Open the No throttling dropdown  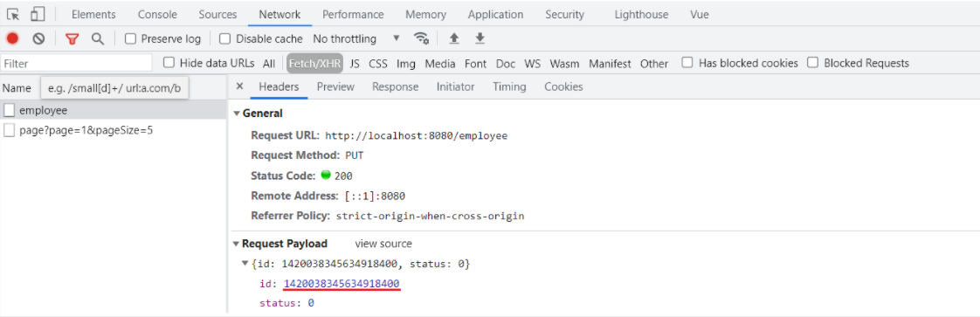click(x=356, y=38)
